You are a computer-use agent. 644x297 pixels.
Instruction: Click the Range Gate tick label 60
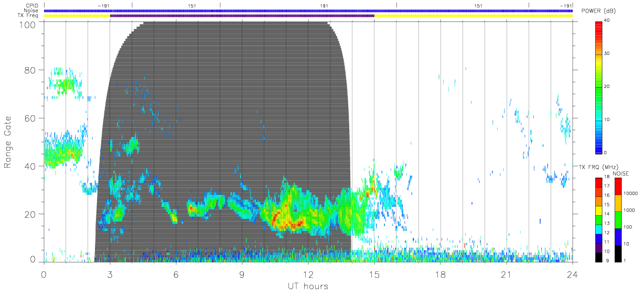(x=31, y=118)
